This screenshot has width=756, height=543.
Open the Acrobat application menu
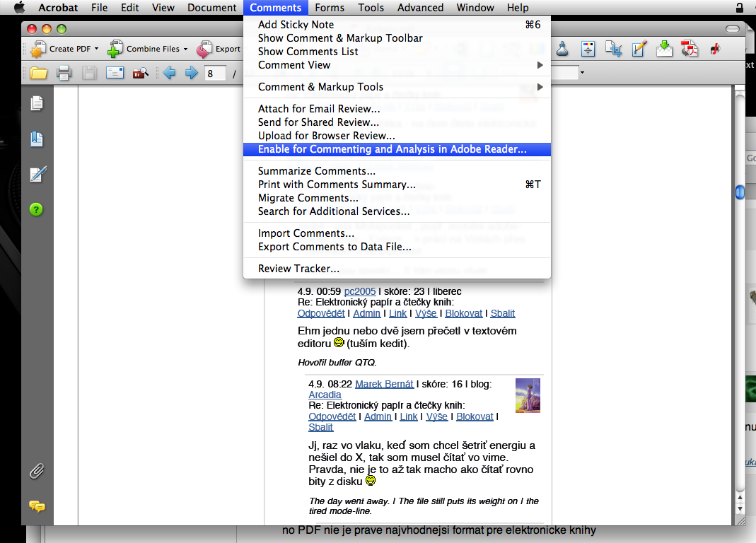pyautogui.click(x=58, y=7)
